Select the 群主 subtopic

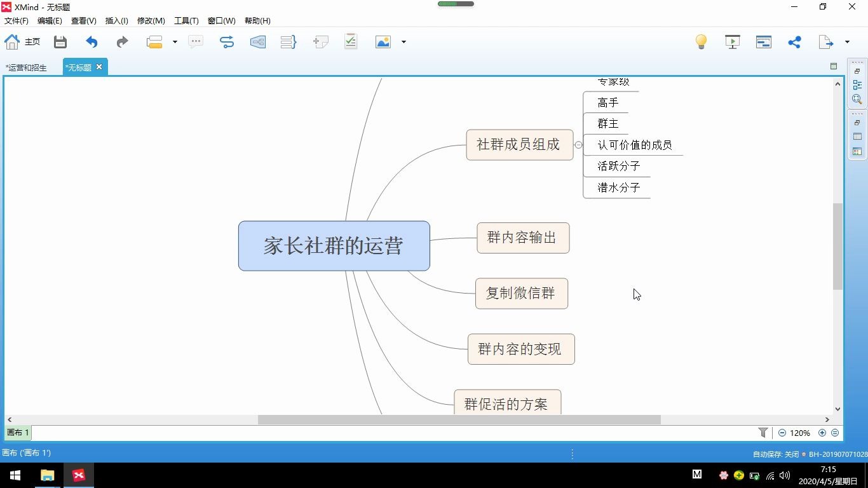coord(608,124)
